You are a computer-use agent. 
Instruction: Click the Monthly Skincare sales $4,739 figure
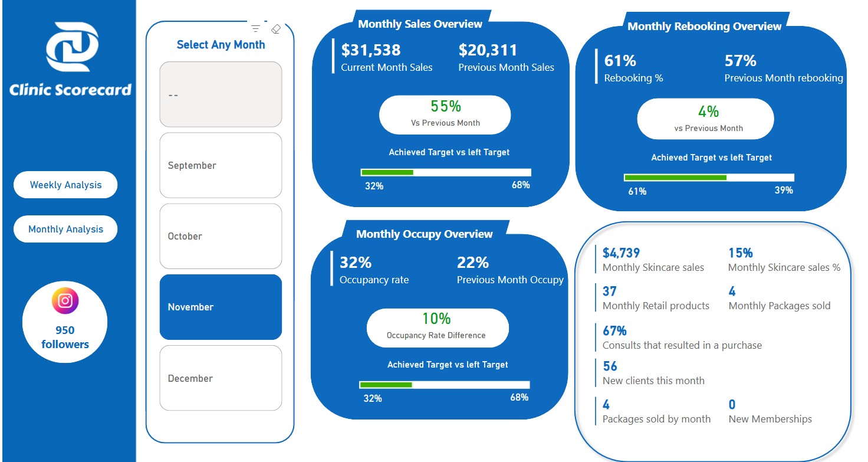tap(620, 253)
